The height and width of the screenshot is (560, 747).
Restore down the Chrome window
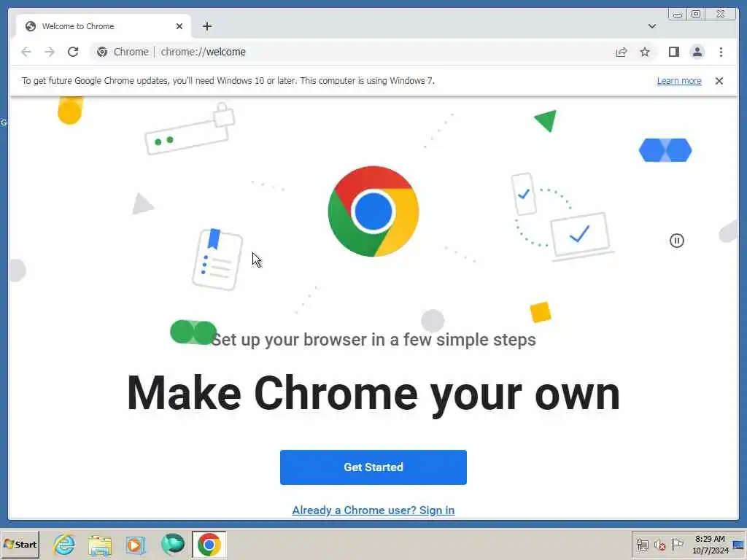click(696, 15)
